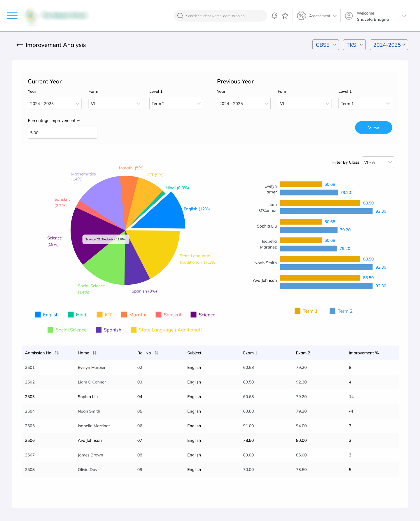
Task: Toggle the Term 1 legend in bar chart
Action: click(x=306, y=311)
